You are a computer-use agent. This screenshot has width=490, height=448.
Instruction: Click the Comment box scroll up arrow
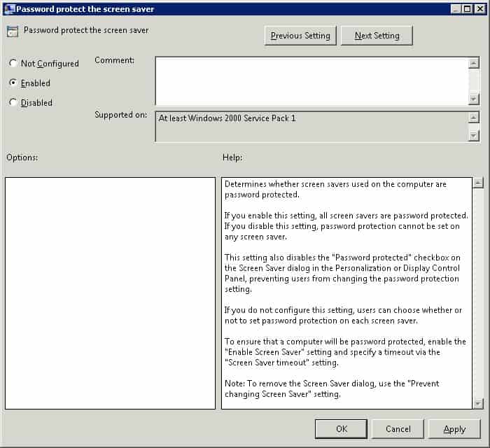click(x=474, y=63)
